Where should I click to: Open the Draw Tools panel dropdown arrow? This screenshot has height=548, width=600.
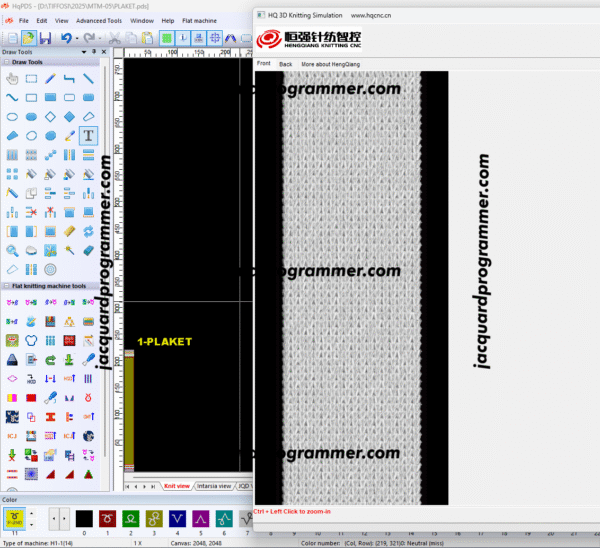click(83, 51)
